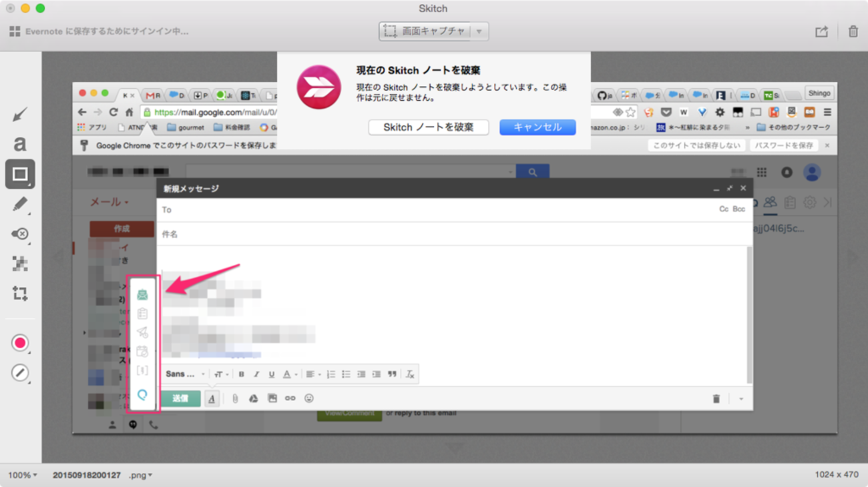Click the Skitch share icon

tap(821, 31)
